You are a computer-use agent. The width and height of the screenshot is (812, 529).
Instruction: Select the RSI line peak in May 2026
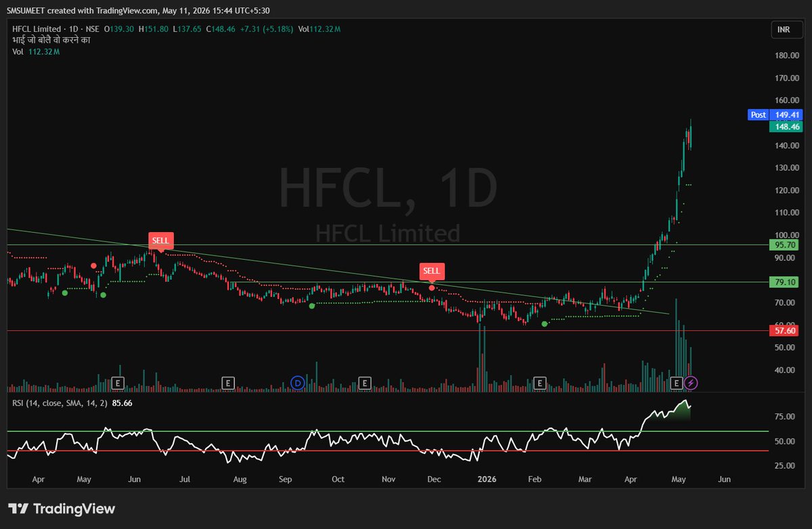point(685,402)
